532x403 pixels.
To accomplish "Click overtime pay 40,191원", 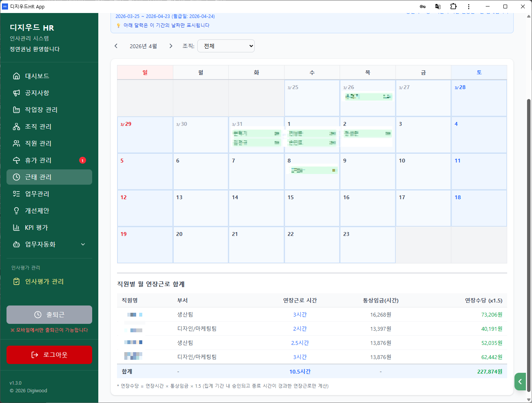I will 492,329.
